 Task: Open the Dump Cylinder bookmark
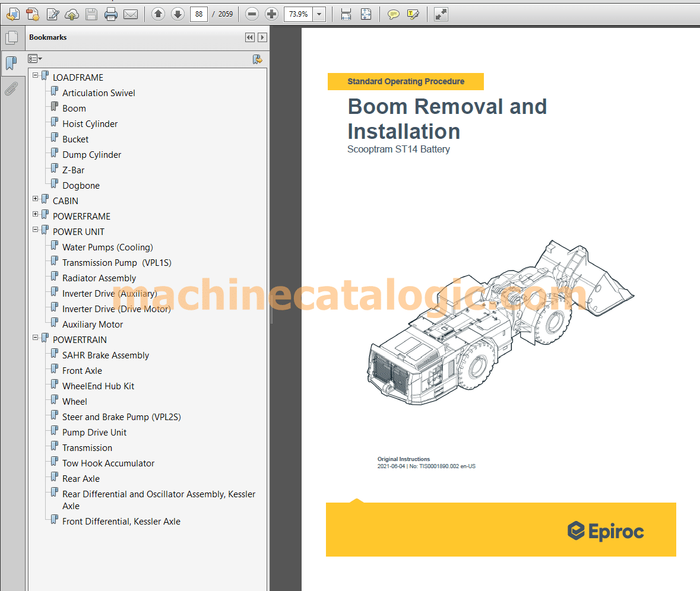click(x=91, y=155)
